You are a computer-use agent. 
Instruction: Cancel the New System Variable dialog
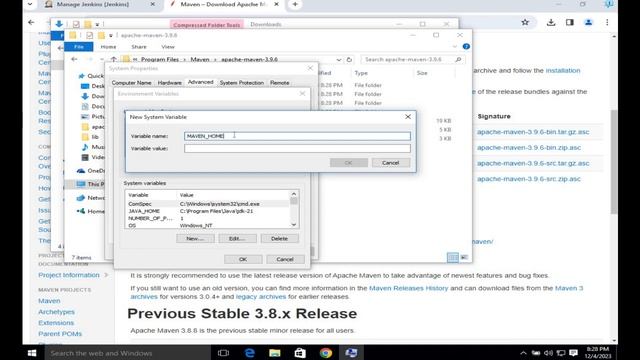point(391,163)
